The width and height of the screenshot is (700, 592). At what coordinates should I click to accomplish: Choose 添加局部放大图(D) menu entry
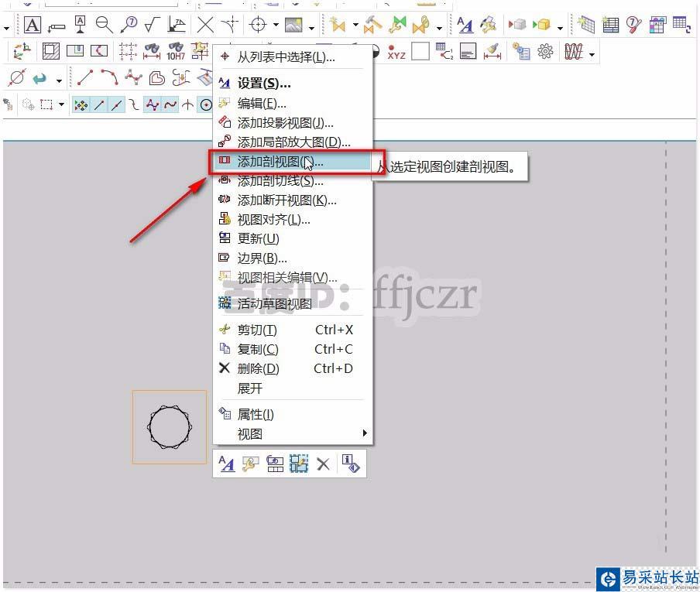(292, 142)
